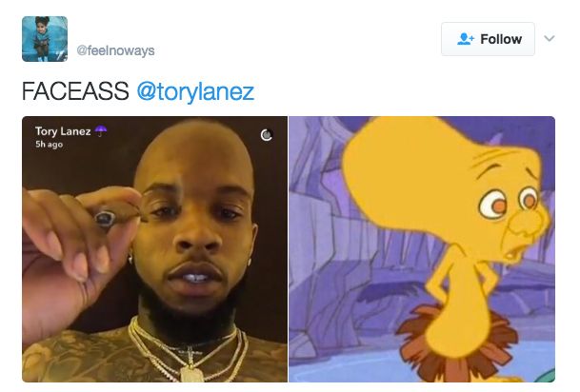The height and width of the screenshot is (392, 580).
Task: Click the Follow button
Action: pyautogui.click(x=488, y=39)
